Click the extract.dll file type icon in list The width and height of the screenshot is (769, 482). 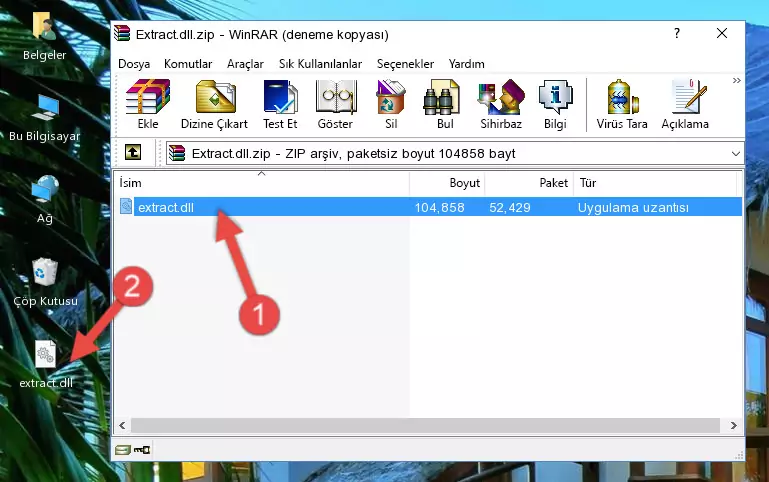point(126,206)
